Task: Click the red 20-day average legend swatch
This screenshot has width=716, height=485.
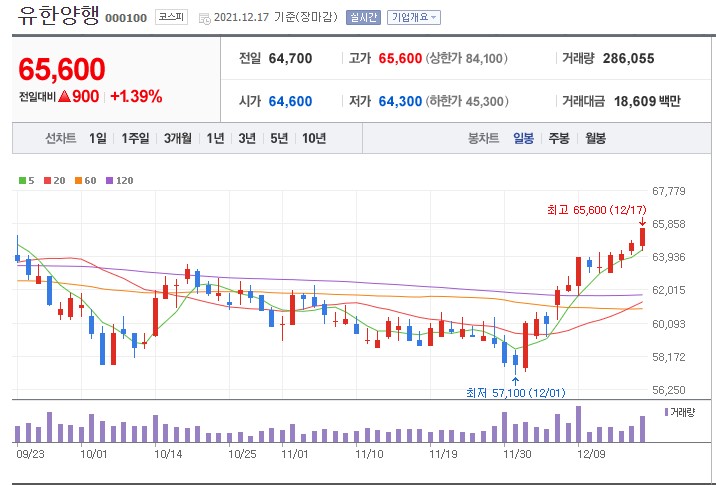Action: [47, 181]
